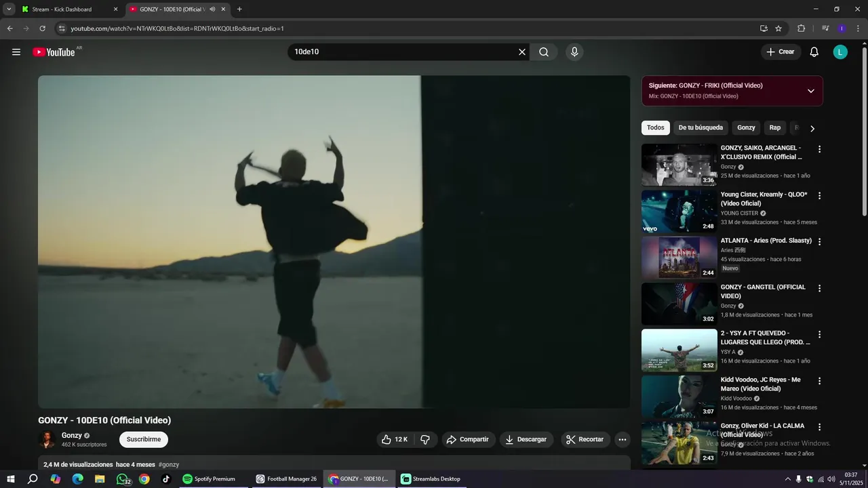Image resolution: width=868 pixels, height=488 pixels.
Task: Open Chrome tab search dropdown
Action: pos(9,9)
